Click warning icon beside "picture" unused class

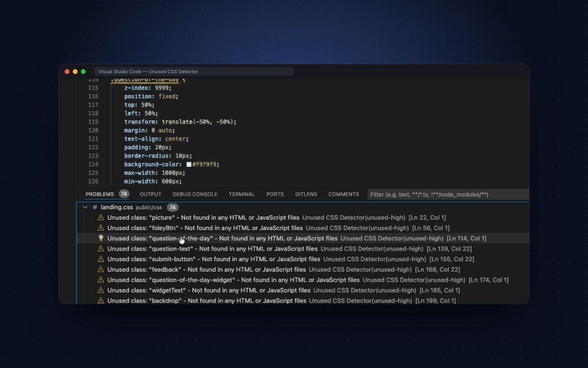(x=101, y=217)
